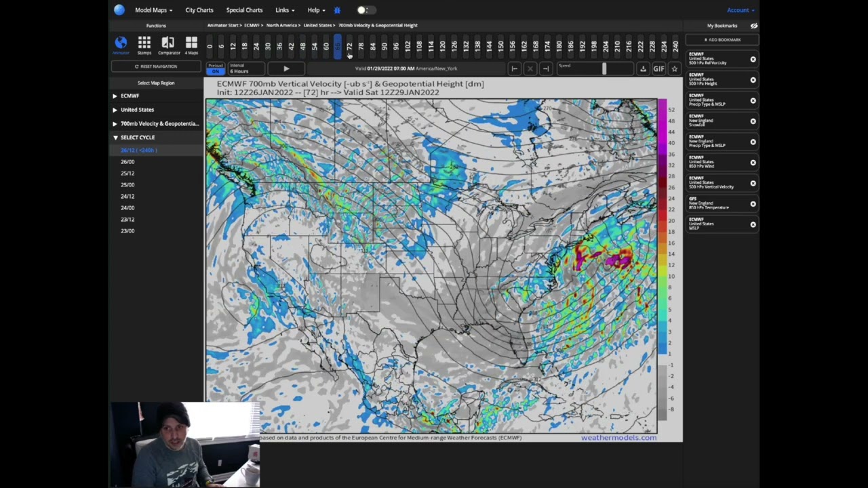Select model cycle 25/12
868x488 pixels.
127,174
